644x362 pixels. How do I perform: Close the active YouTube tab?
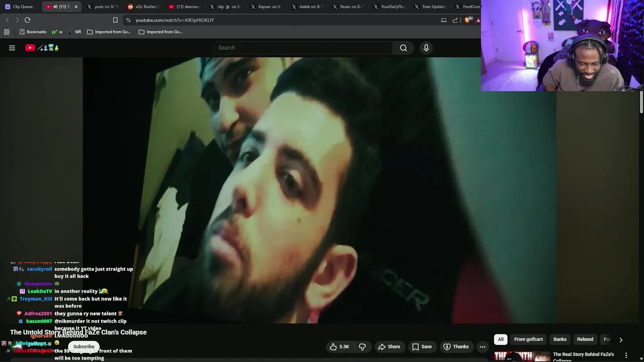76,7
